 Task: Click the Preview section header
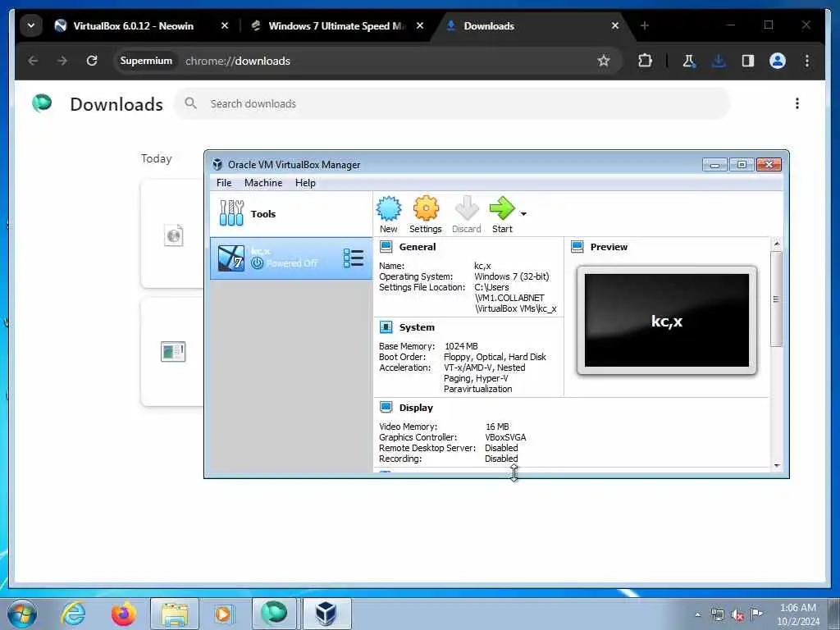(609, 247)
